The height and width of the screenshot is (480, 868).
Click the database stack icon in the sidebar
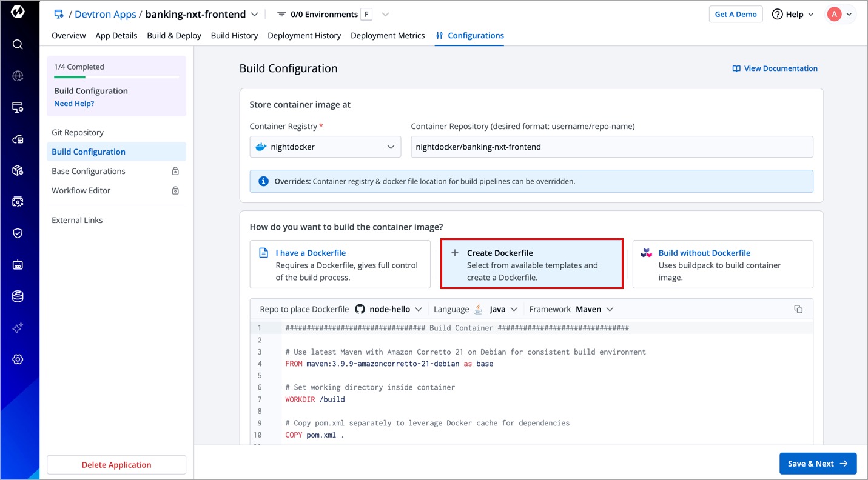tap(18, 296)
